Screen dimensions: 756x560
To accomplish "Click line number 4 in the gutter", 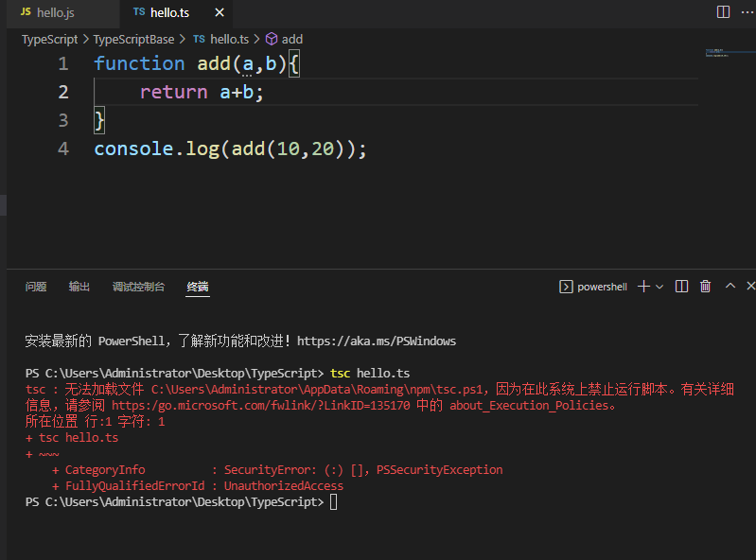I will click(x=63, y=149).
